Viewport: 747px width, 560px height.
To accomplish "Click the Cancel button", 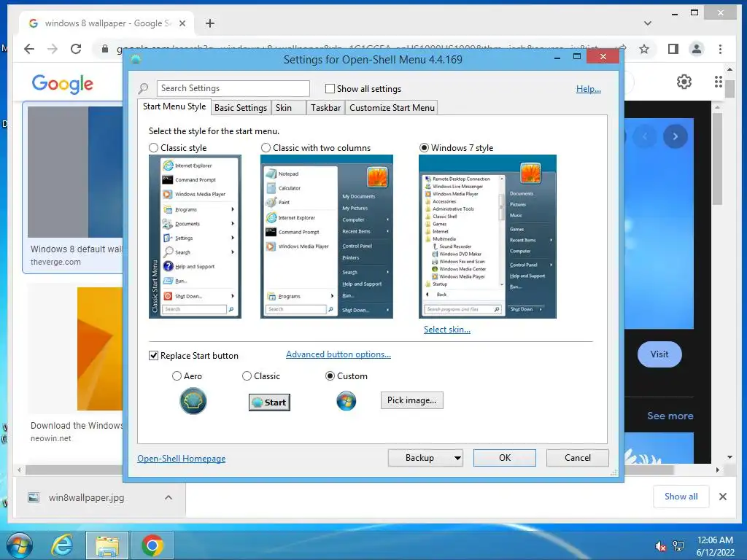I will click(578, 458).
